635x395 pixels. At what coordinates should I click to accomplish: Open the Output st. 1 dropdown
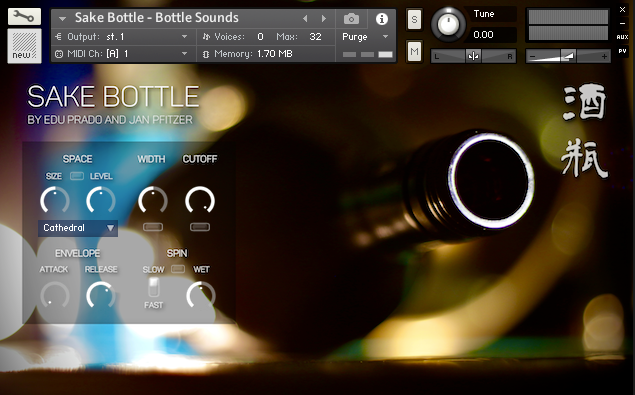coord(121,37)
